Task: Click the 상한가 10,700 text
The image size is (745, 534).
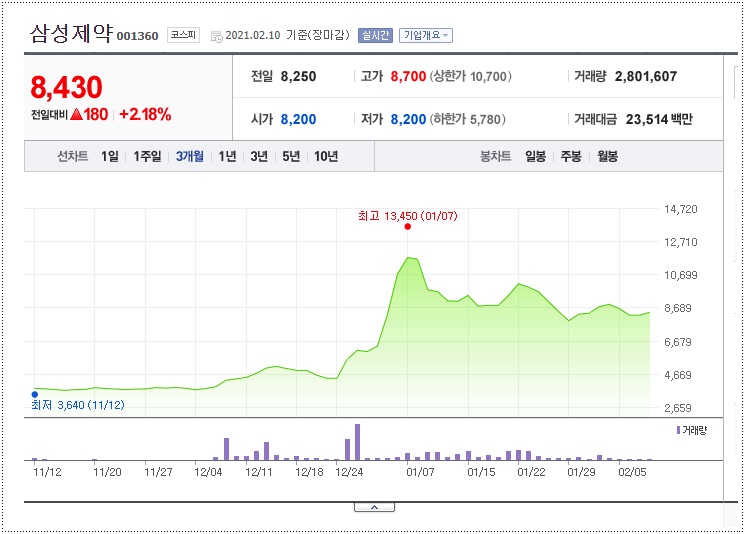Action: [470, 76]
